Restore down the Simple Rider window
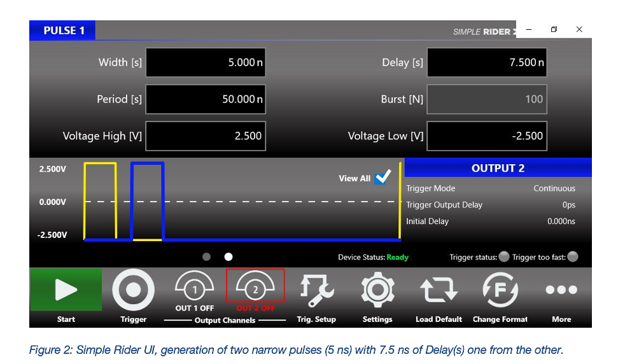 [554, 29]
